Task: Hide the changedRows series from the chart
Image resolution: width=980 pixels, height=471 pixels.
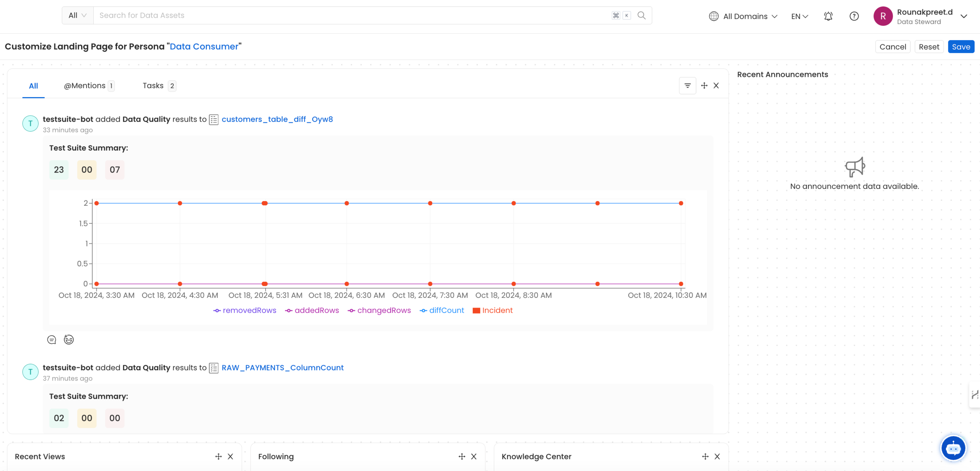Action: 379,310
